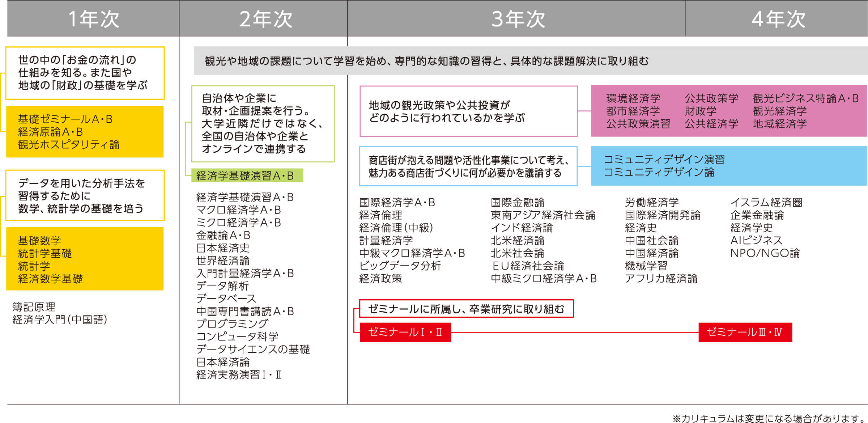Click マクロ経済学A・B course

point(239,210)
